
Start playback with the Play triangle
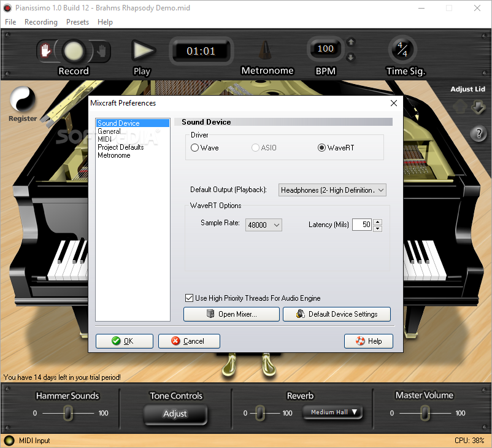143,50
